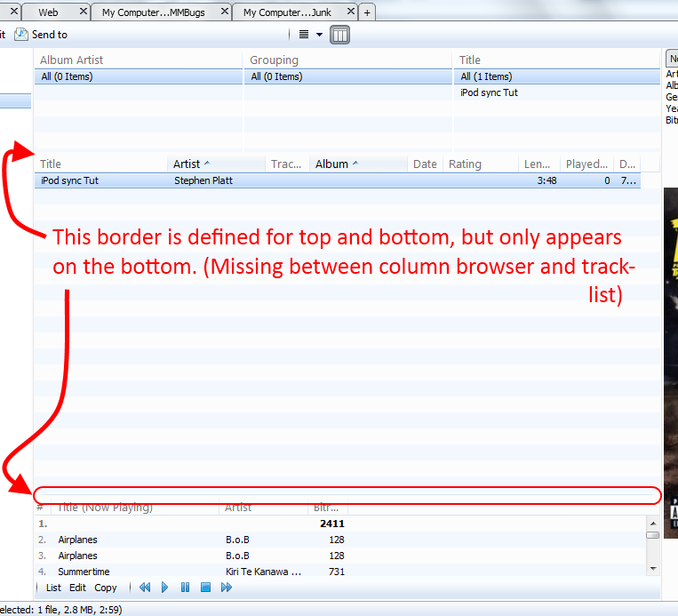This screenshot has height=616, width=678.
Task: Skip to next track button
Action: coord(226,588)
